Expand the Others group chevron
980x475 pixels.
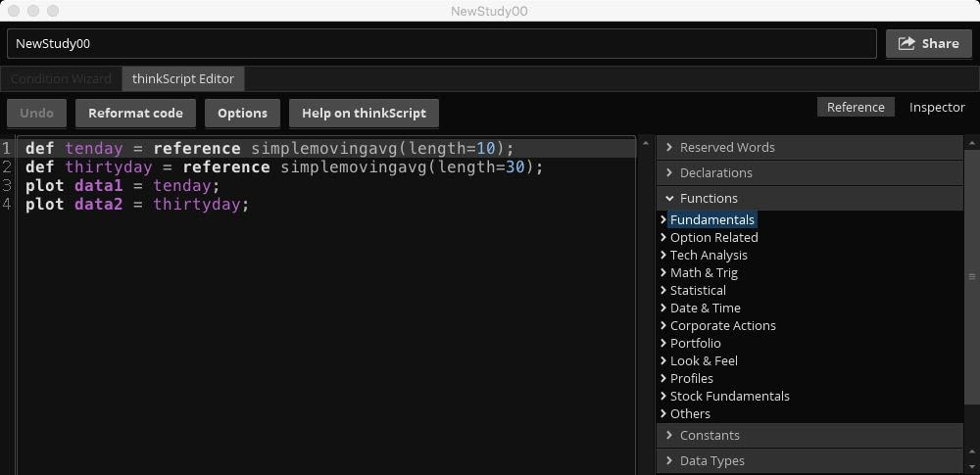(x=663, y=413)
